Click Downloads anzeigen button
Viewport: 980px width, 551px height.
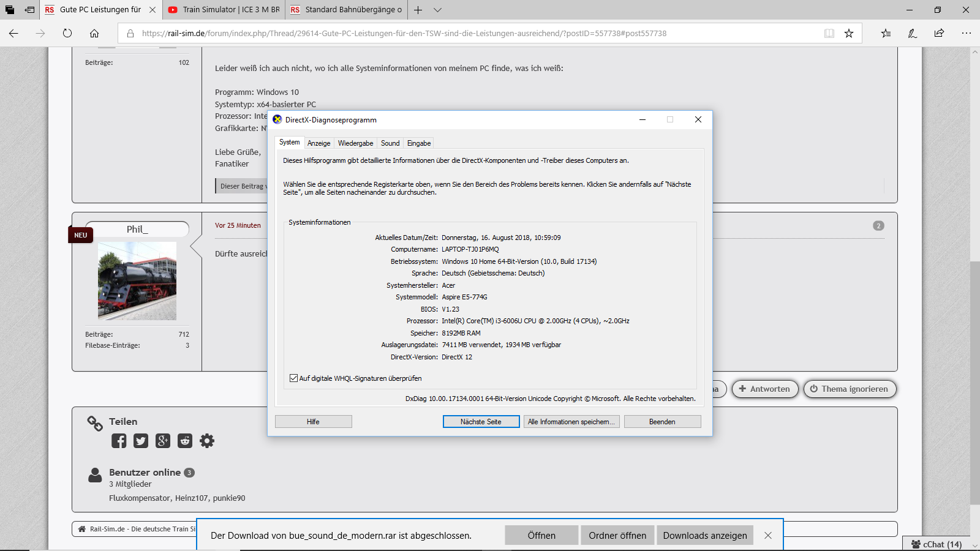click(x=705, y=535)
